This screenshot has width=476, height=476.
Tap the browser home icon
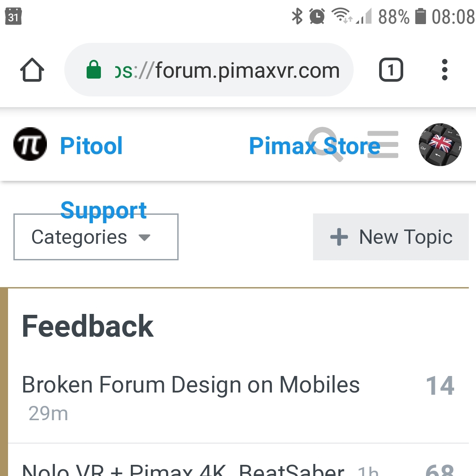tap(32, 71)
